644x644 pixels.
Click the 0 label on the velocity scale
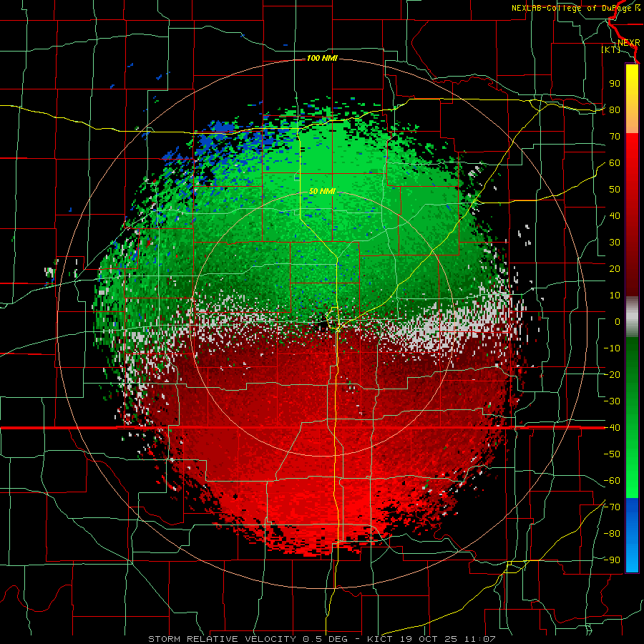(x=618, y=321)
